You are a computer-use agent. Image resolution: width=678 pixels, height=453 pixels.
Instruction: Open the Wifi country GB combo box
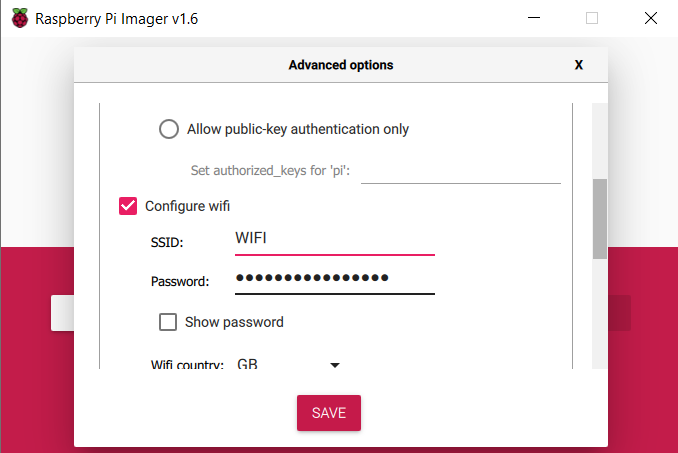[x=288, y=364]
